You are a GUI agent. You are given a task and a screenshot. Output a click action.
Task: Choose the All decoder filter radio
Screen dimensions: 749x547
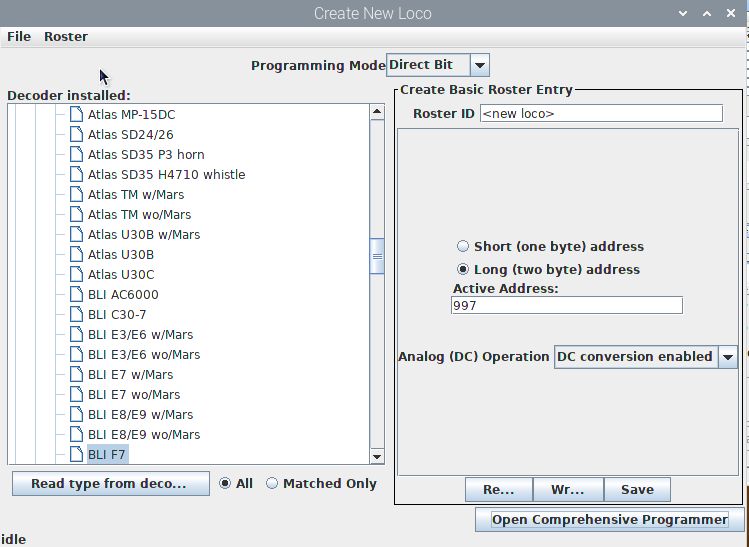(x=225, y=483)
